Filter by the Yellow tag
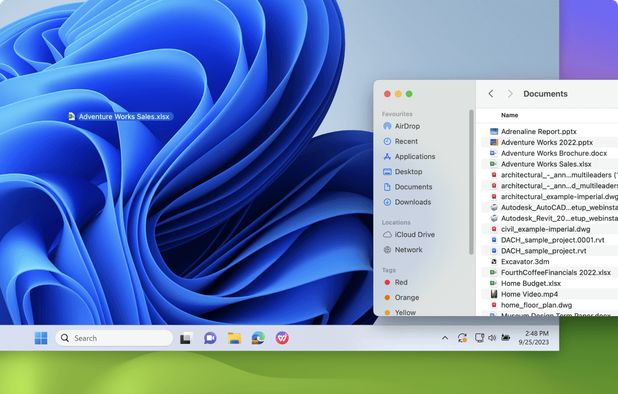Image resolution: width=618 pixels, height=394 pixels. (400, 312)
